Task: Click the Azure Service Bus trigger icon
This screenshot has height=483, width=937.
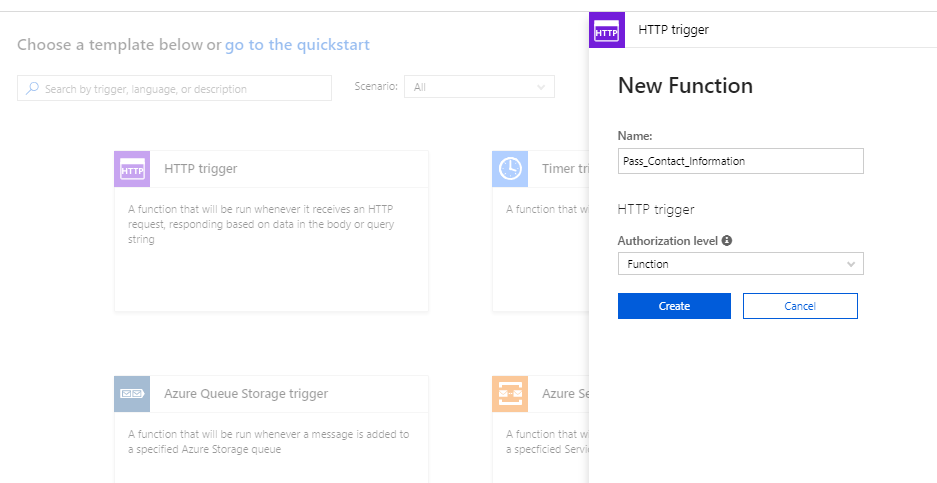Action: click(x=510, y=394)
